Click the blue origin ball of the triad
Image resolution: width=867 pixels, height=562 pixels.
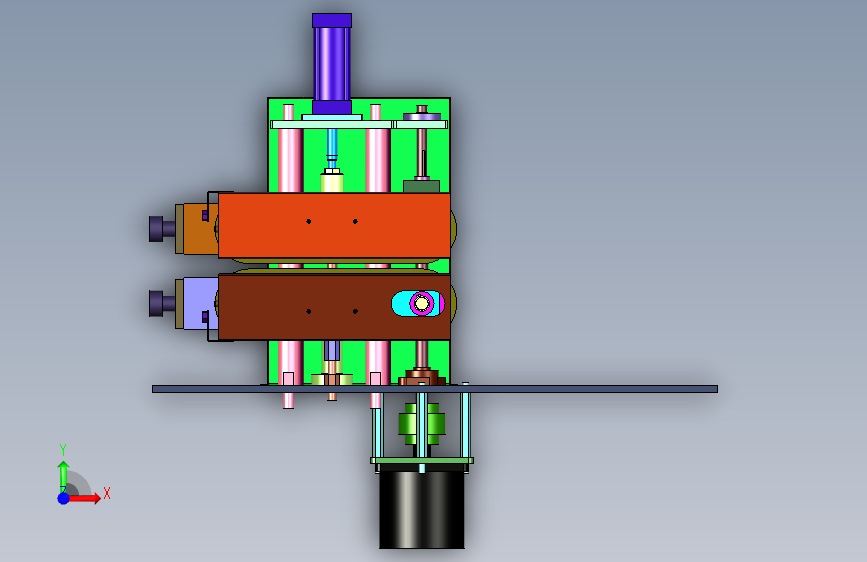(64, 498)
